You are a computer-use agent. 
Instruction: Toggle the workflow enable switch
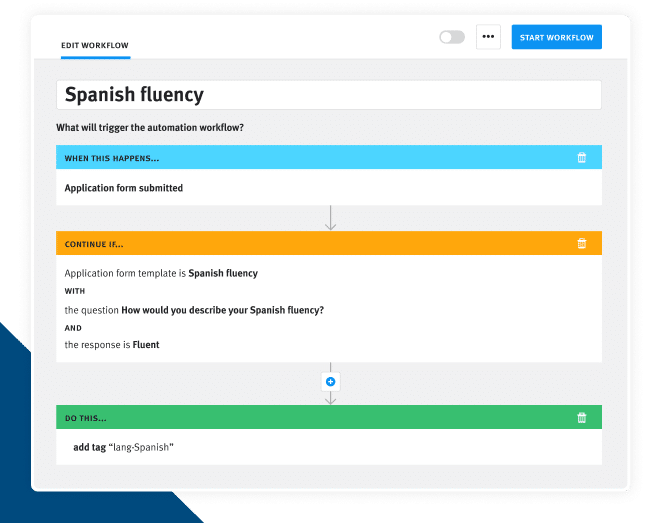pos(452,37)
